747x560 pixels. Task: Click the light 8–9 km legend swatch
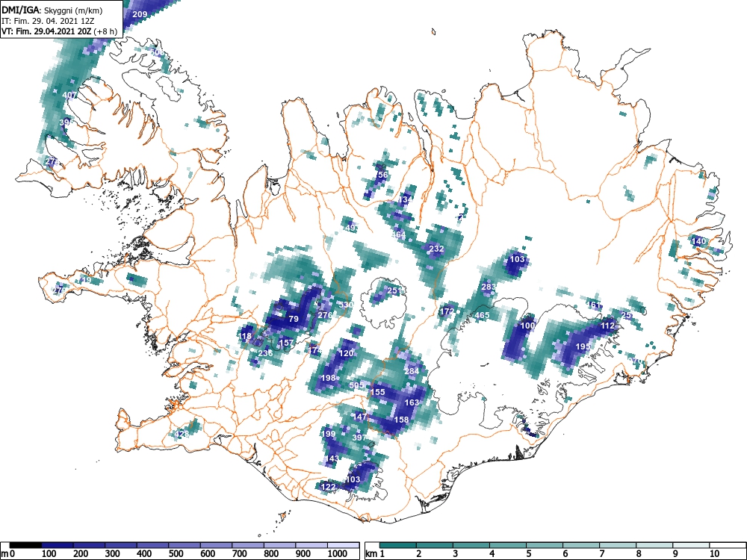654,545
